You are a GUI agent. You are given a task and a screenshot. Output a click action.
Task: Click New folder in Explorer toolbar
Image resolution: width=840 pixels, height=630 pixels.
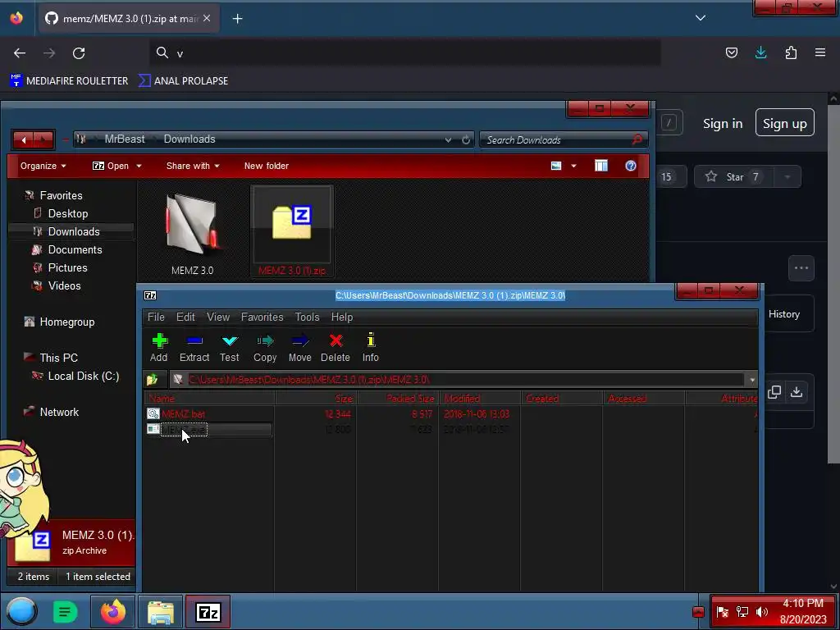pos(267,166)
